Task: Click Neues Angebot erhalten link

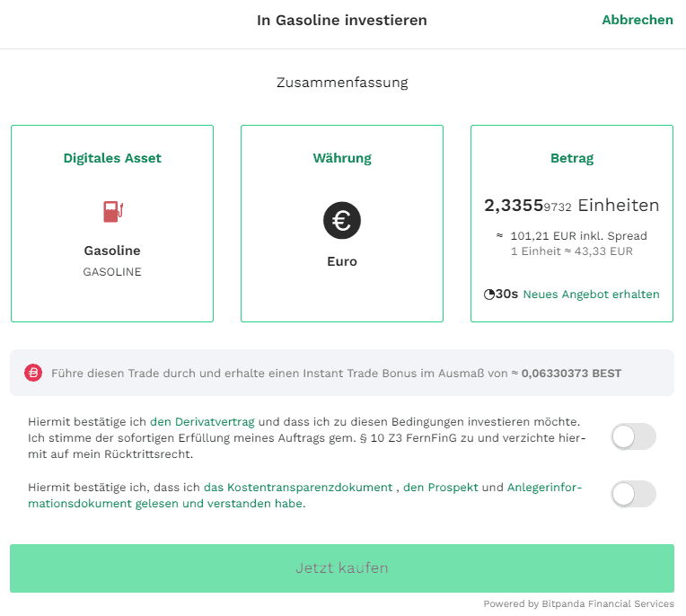Action: [x=591, y=295]
